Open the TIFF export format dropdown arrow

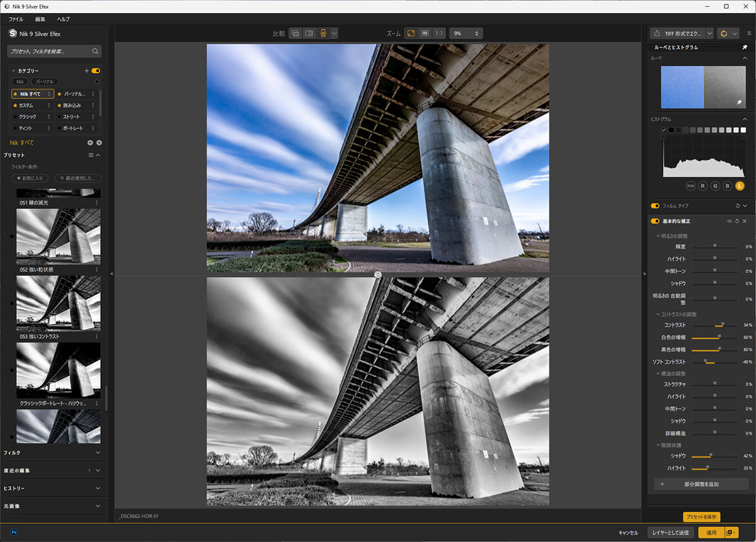[x=709, y=33]
